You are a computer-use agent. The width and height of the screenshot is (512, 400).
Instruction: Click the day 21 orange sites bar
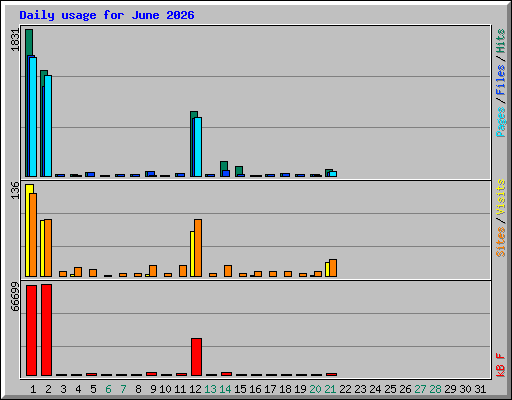click(x=333, y=268)
